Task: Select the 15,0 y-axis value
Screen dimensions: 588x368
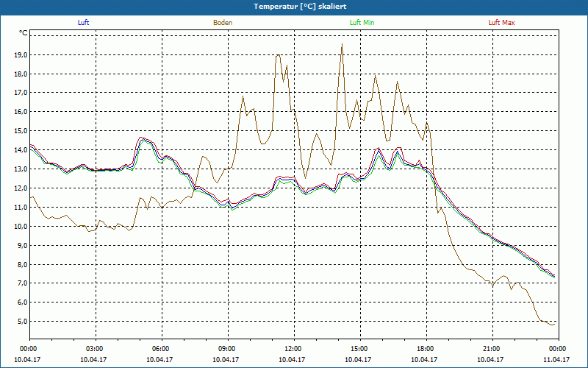Action: 21,131
